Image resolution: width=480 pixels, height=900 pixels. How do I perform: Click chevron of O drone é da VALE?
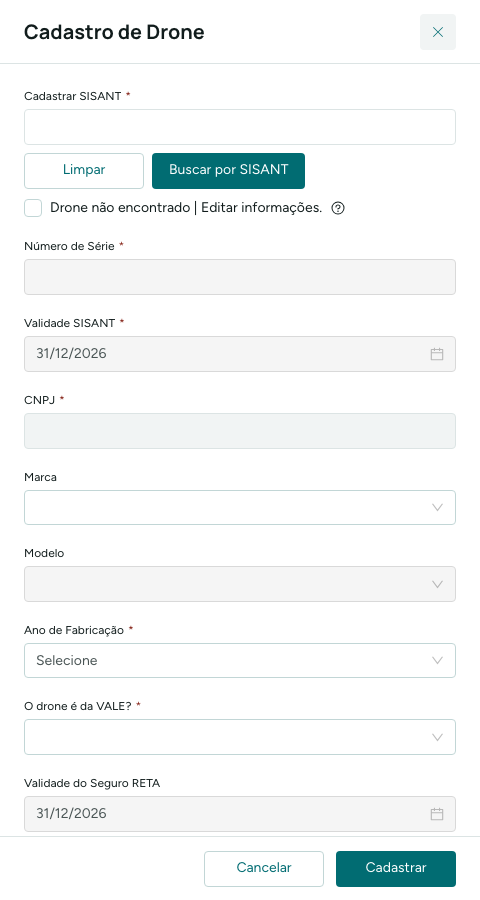[438, 737]
